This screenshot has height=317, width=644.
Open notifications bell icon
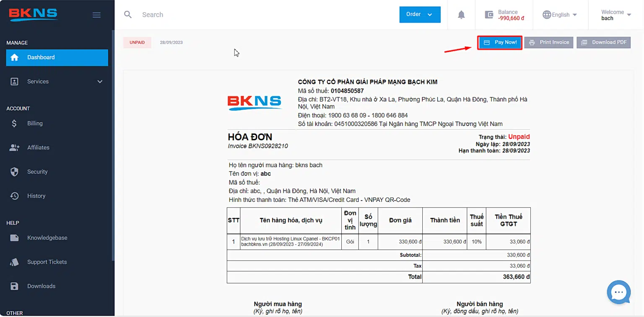(x=461, y=15)
